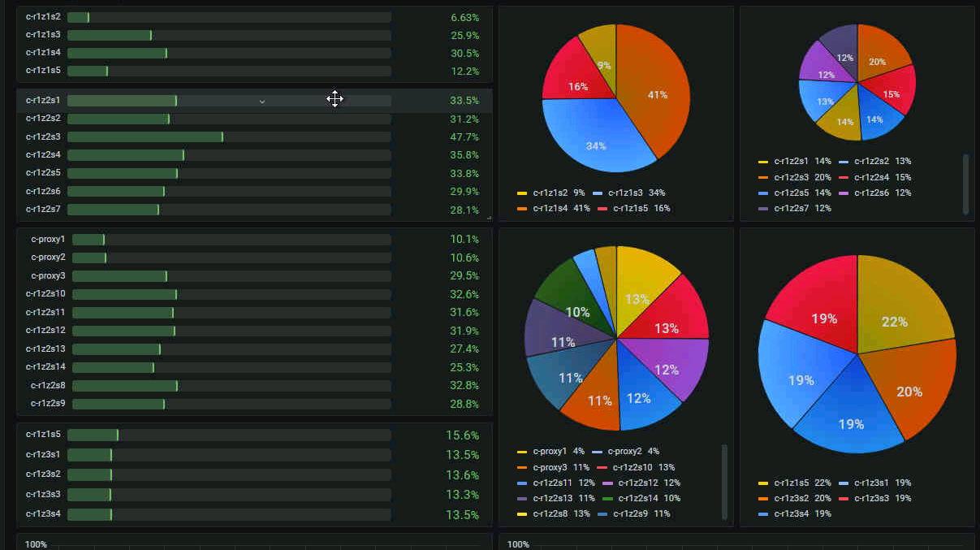Click the c-proxy1 bar gauge
The image size is (980, 550).
[x=231, y=240]
